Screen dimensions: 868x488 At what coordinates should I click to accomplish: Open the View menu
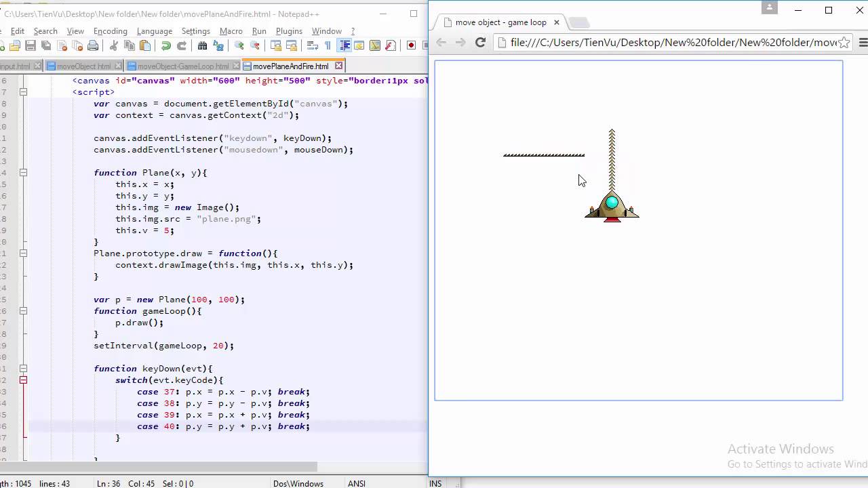(x=75, y=31)
